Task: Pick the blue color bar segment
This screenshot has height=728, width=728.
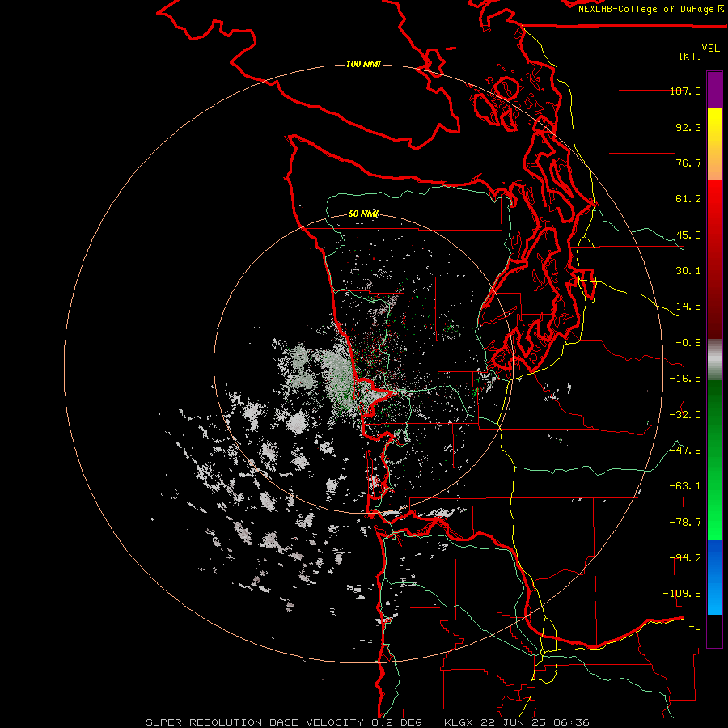Action: click(x=714, y=577)
